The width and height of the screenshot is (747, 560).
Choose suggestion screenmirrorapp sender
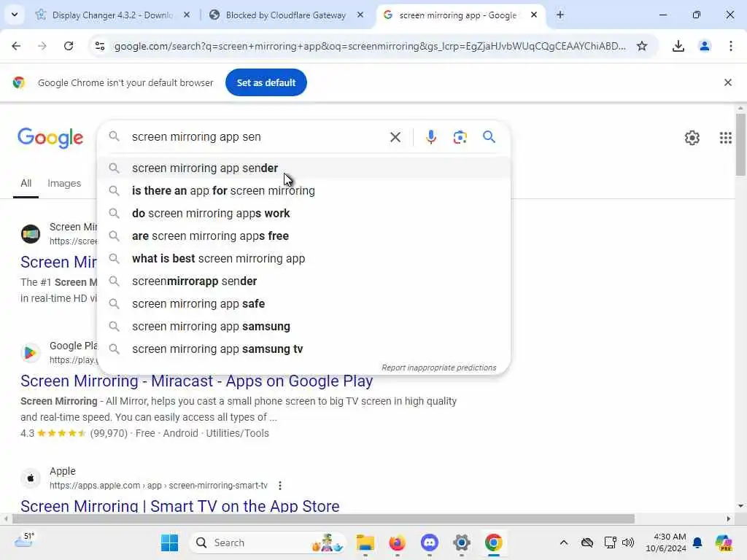[x=304, y=281]
